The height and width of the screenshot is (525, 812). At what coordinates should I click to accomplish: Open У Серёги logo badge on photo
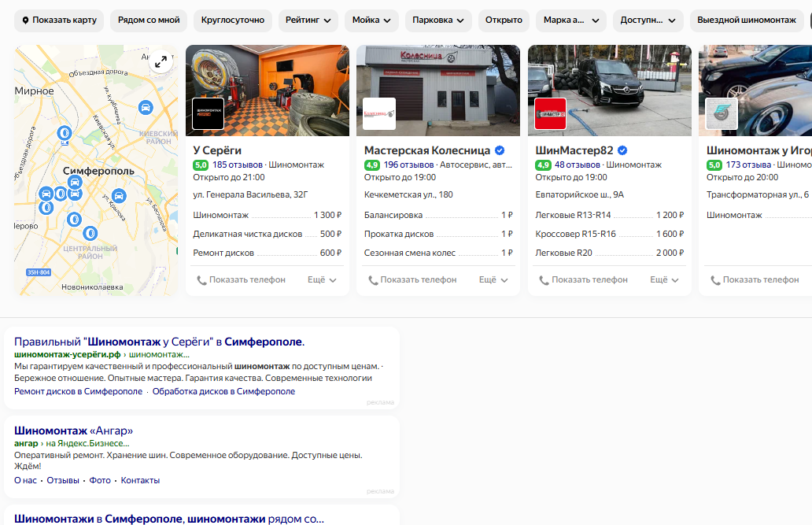(209, 113)
